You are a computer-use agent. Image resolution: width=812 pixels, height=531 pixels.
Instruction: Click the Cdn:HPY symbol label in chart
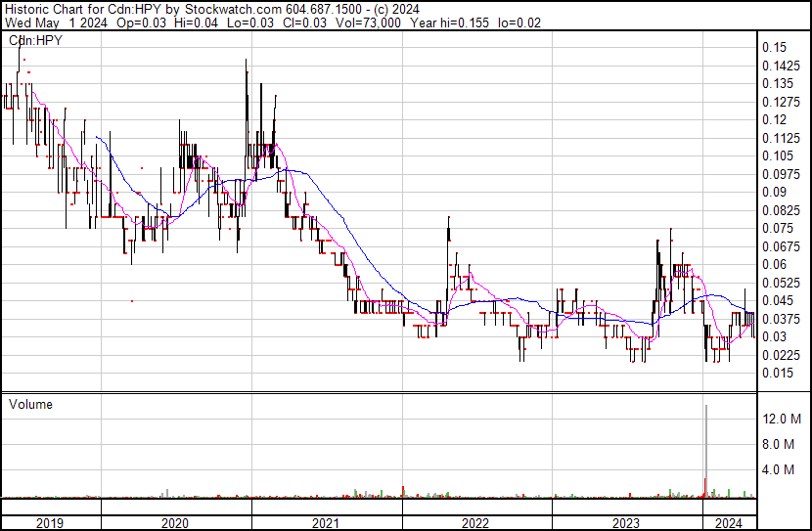(x=34, y=41)
